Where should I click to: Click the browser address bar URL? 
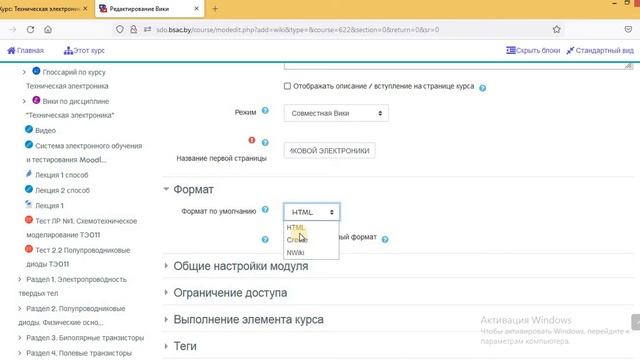(298, 29)
